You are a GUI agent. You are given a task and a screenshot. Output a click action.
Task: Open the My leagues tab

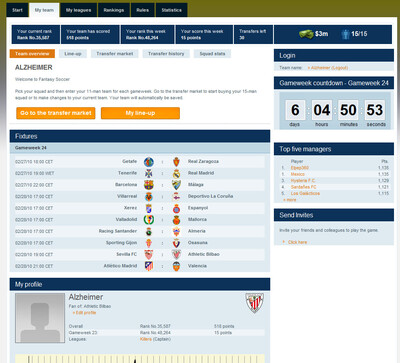tap(78, 10)
